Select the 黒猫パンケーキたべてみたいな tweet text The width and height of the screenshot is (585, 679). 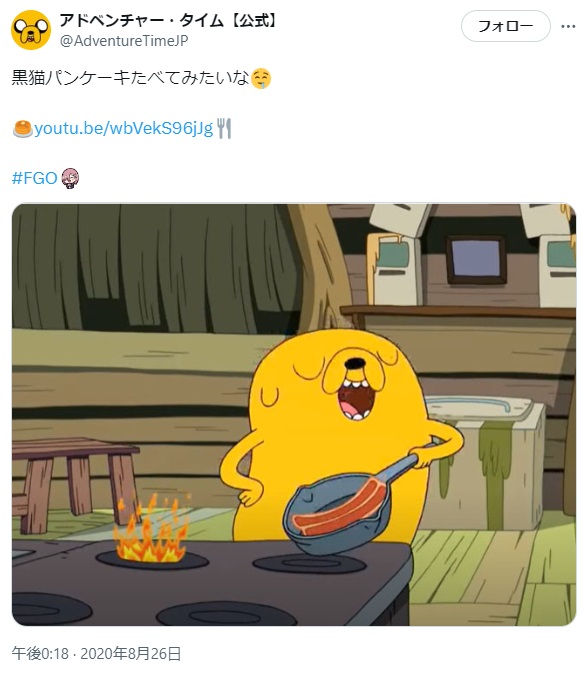click(x=131, y=78)
